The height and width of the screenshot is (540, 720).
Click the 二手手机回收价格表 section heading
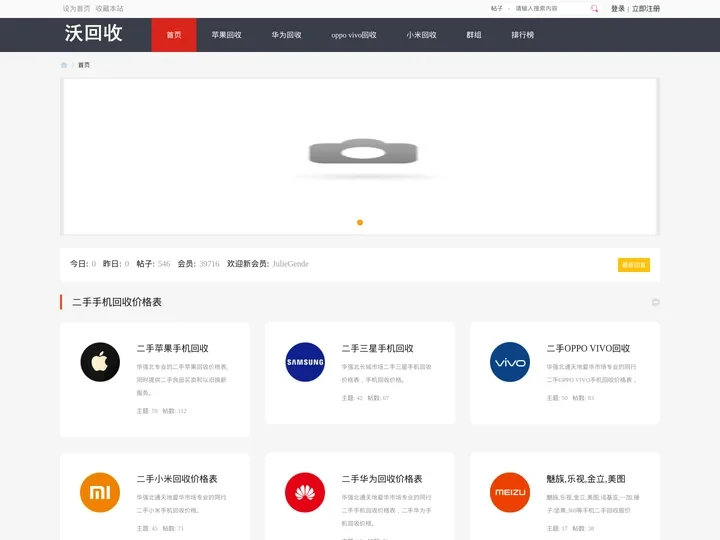(117, 302)
